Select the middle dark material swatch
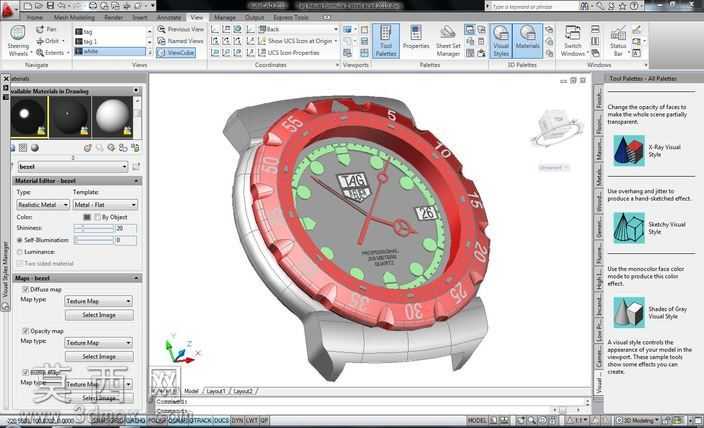Screen dimensions: 704x428 point(70,116)
